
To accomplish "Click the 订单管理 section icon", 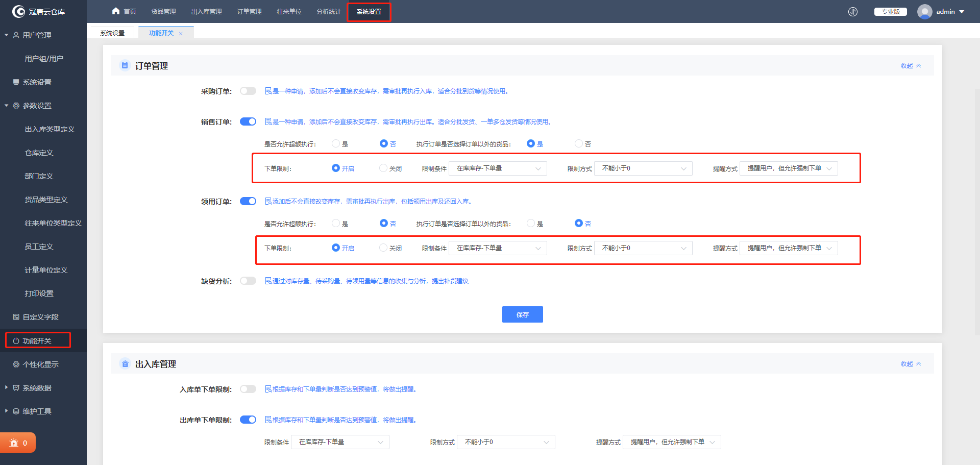I will [125, 65].
